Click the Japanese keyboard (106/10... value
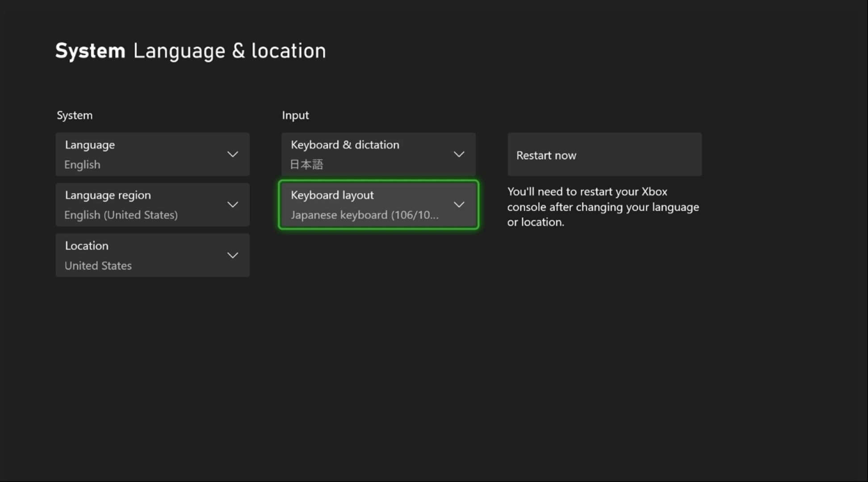Image resolution: width=868 pixels, height=482 pixels. point(365,215)
